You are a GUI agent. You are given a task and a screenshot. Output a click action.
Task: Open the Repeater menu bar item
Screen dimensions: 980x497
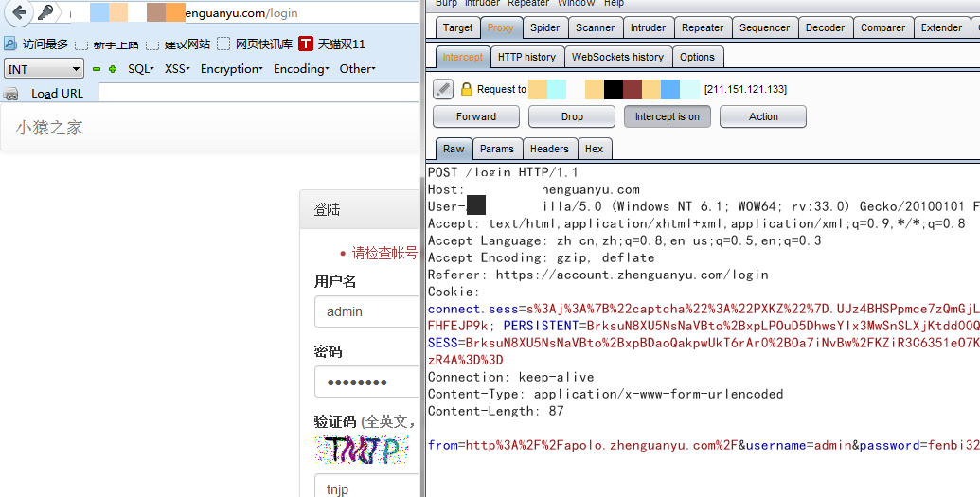coord(528,3)
